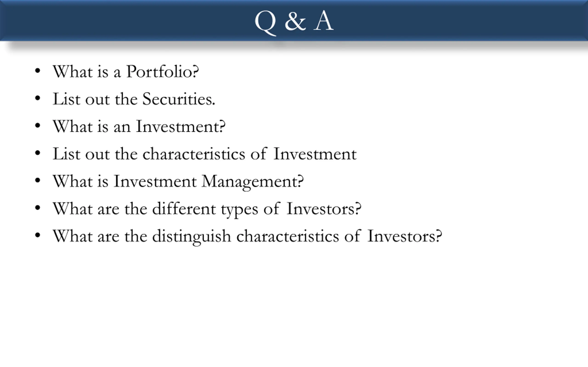Click the bullet before 'List out the Securities.'
This screenshot has height=367, width=588.
37,98
